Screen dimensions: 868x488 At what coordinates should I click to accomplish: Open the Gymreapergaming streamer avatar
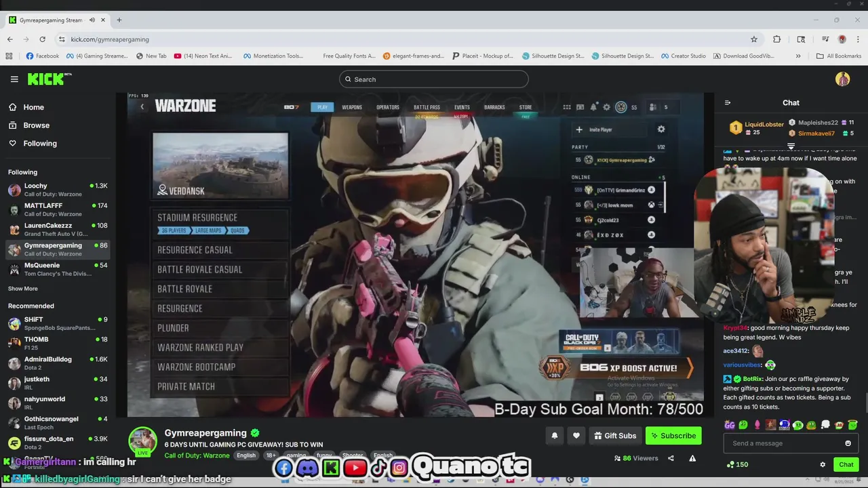(x=143, y=441)
